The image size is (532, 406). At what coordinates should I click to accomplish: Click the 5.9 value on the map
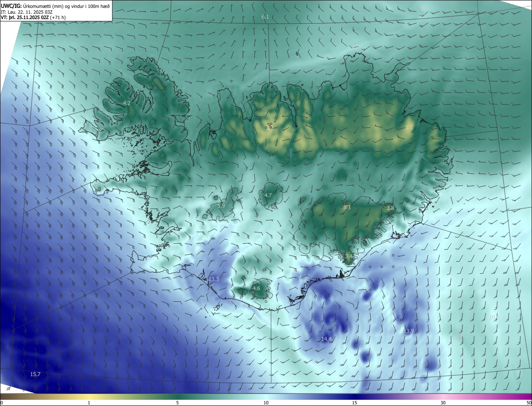pos(221,205)
